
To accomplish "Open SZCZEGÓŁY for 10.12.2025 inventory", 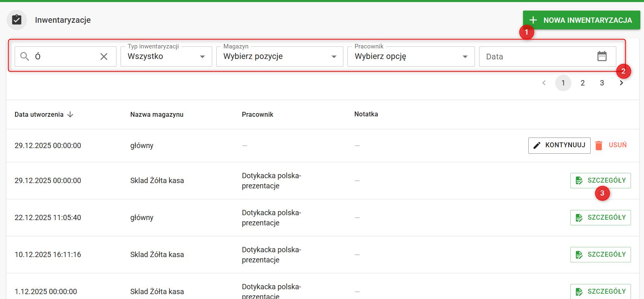I will (x=600, y=255).
